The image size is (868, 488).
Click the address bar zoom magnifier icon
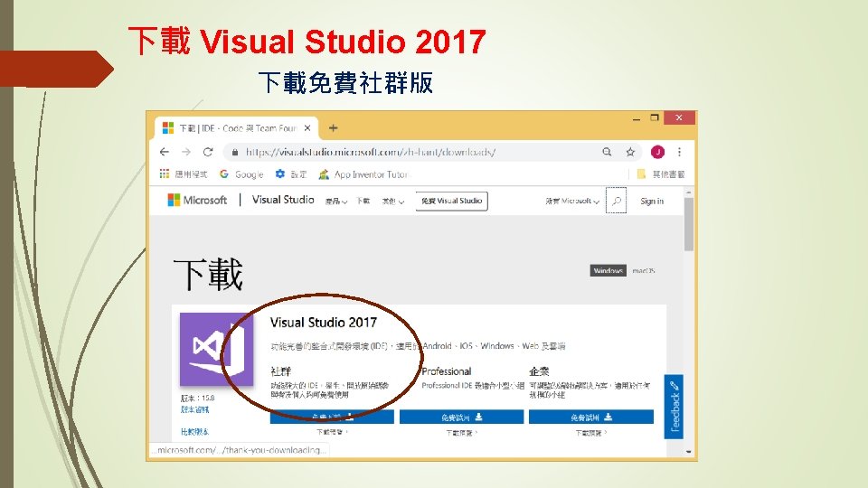click(x=607, y=152)
